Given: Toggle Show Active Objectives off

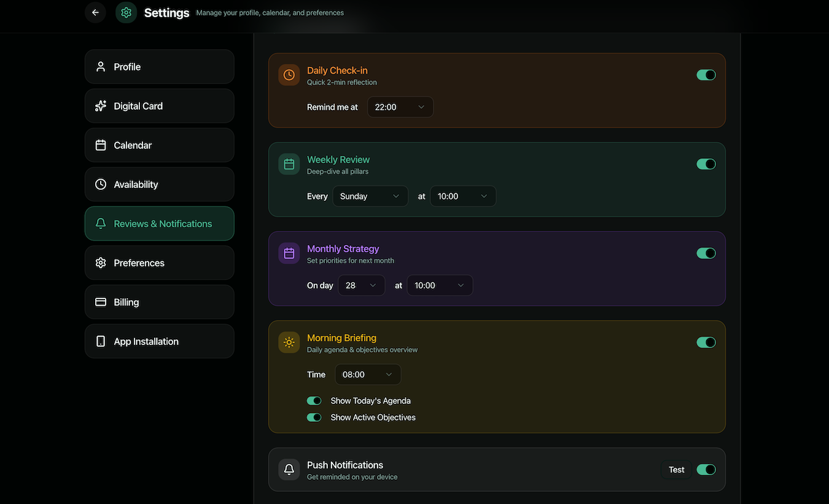Looking at the screenshot, I should [314, 417].
